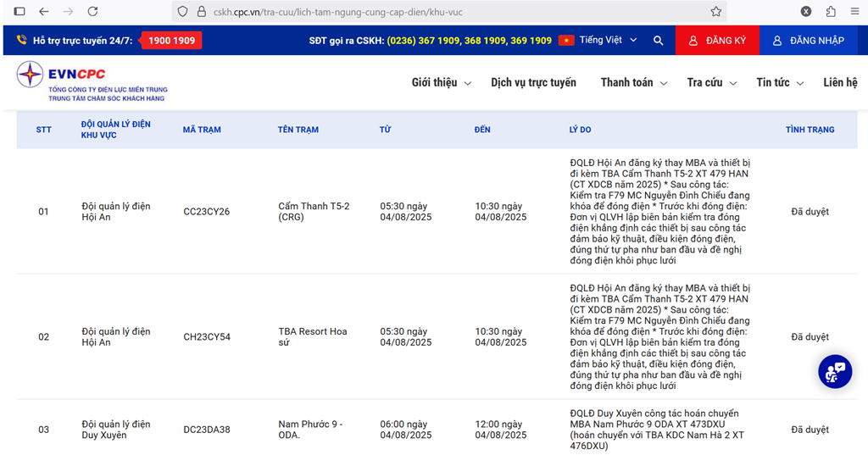Bookmark this page with star icon
This screenshot has width=868, height=455.
point(716,12)
